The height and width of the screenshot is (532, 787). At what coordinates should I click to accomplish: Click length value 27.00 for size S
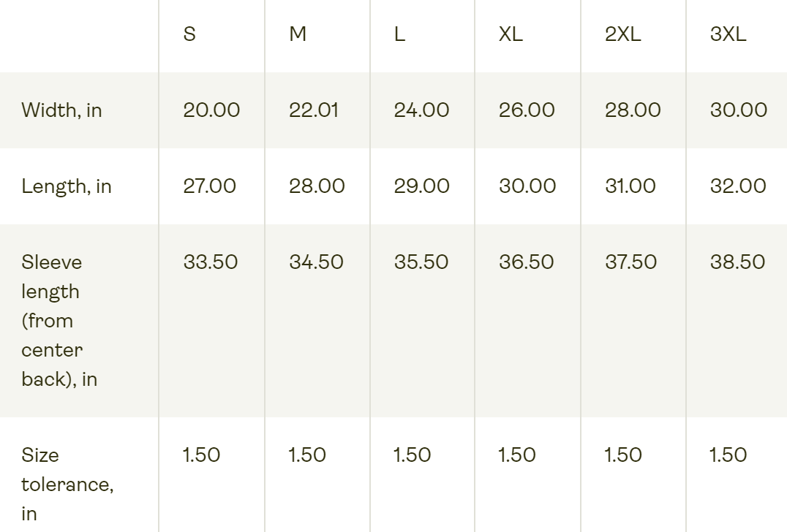point(210,186)
